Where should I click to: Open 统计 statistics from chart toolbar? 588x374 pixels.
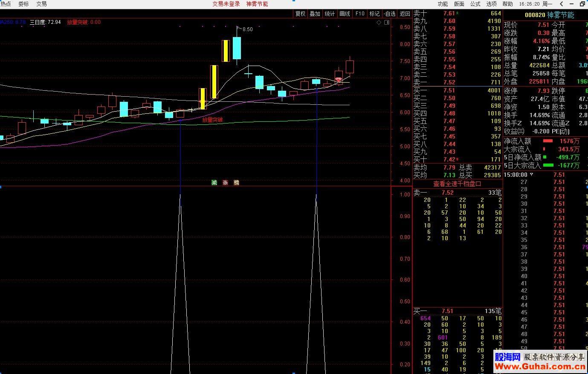tap(330, 14)
